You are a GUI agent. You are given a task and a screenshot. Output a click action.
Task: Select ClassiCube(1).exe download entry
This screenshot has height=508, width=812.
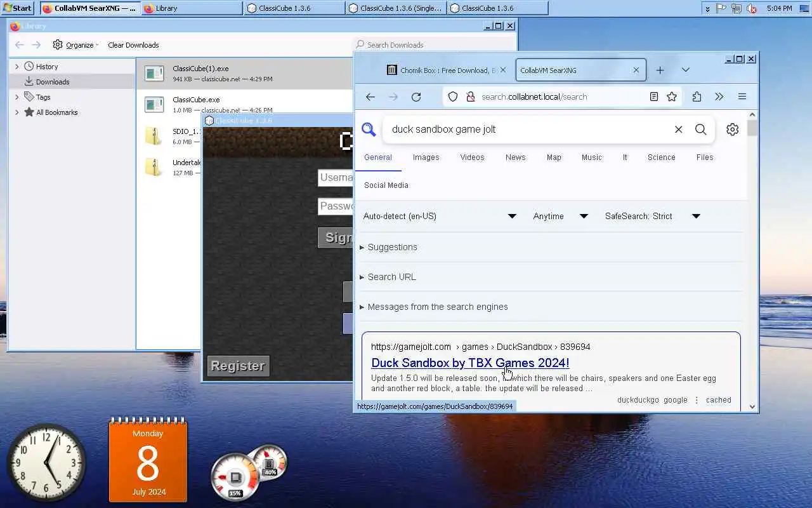click(245, 74)
